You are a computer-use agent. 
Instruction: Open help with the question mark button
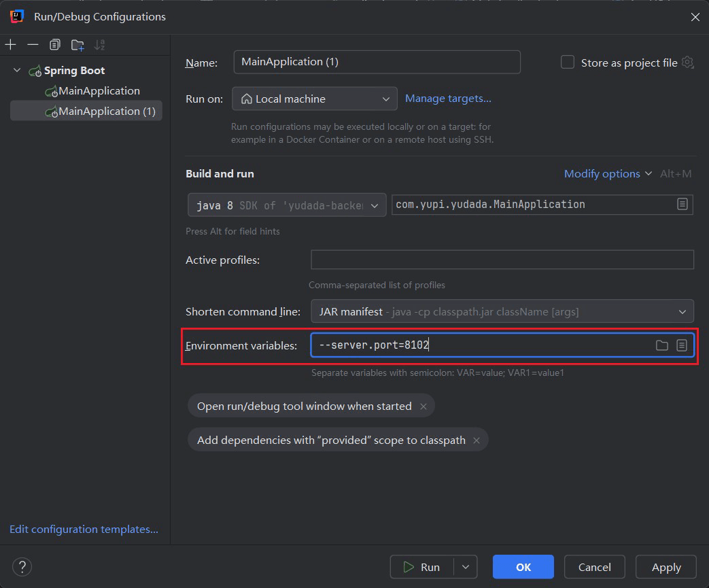coord(22,566)
